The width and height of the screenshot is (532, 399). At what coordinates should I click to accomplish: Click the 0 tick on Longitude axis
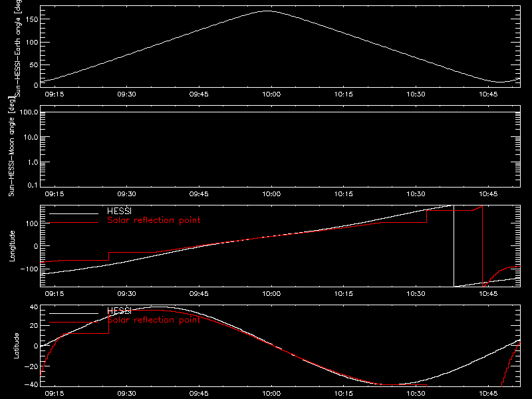[36, 246]
